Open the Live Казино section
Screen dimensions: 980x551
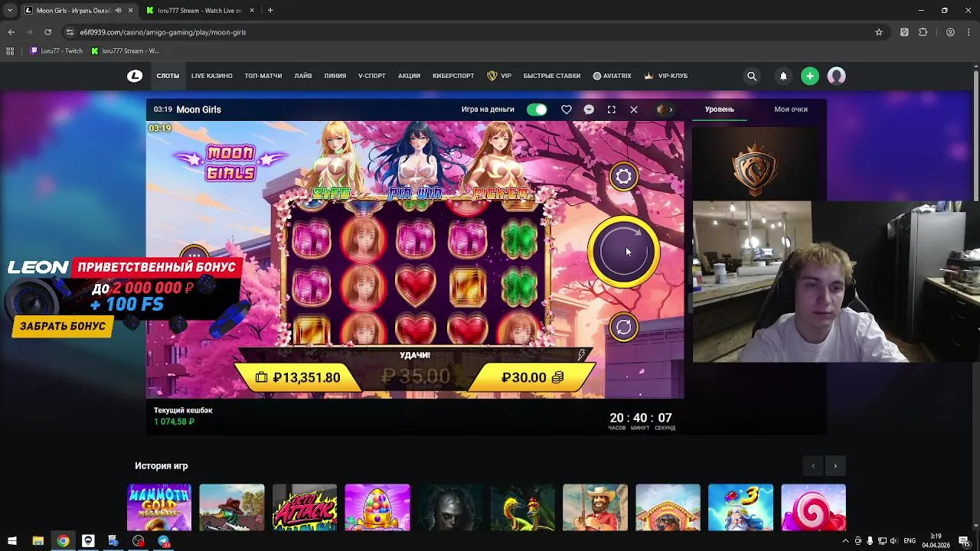[212, 76]
